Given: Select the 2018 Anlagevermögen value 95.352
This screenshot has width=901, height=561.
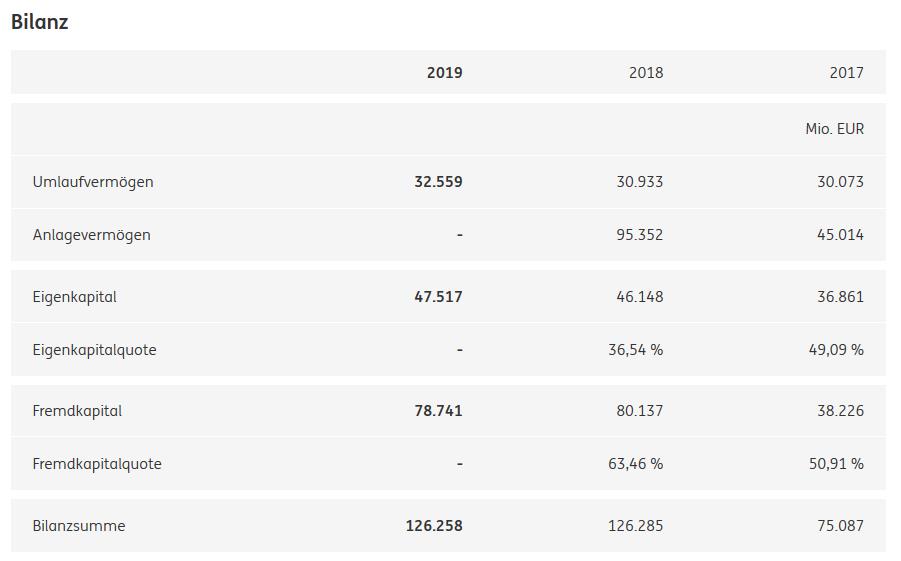Looking at the screenshot, I should [640, 235].
